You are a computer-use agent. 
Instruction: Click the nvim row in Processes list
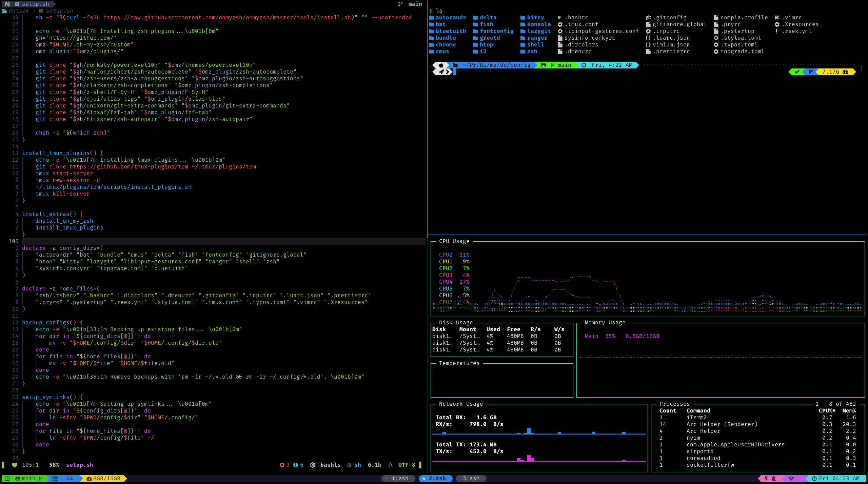(693, 438)
